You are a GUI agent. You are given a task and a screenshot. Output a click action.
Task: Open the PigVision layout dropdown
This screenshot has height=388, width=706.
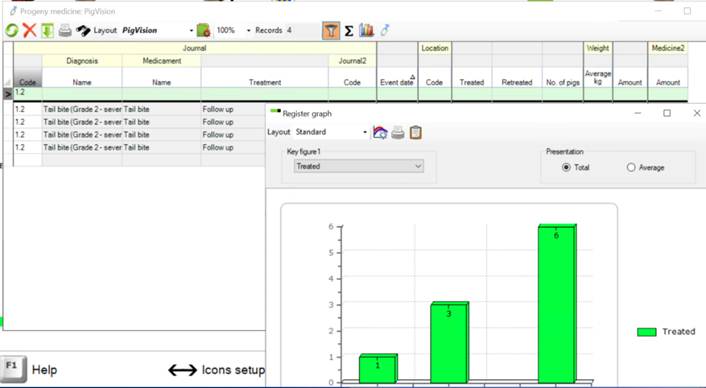(191, 31)
